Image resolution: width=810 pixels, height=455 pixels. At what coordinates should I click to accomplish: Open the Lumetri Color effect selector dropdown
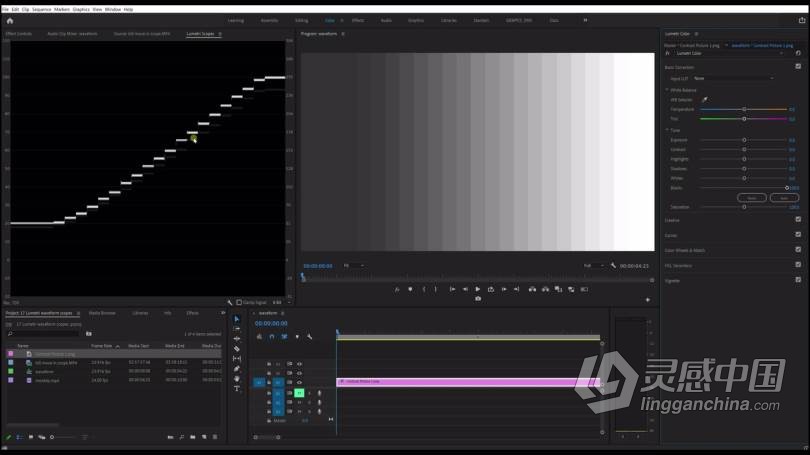730,53
